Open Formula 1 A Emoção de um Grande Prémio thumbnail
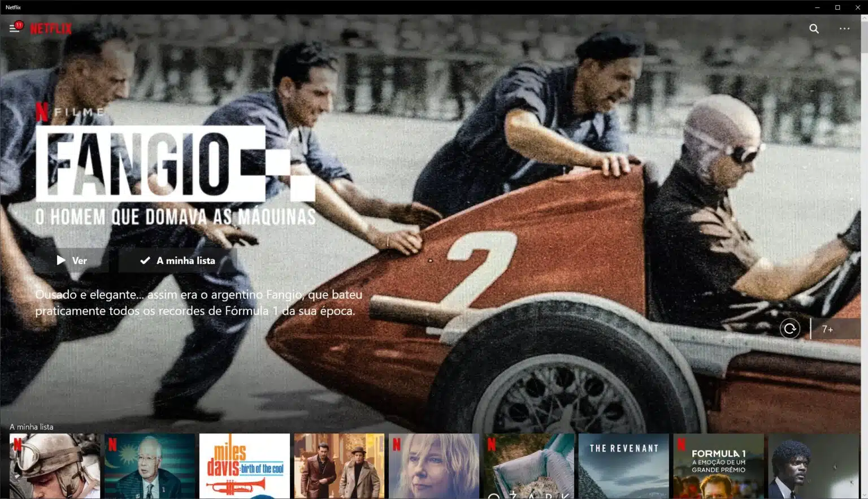This screenshot has width=868, height=499. [x=719, y=466]
